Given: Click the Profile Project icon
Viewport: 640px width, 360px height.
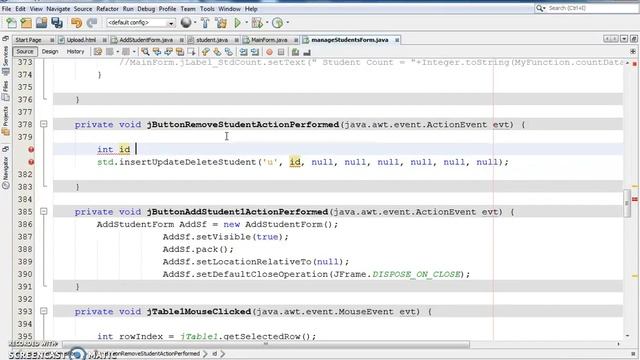Looking at the screenshot, I should pyautogui.click(x=278, y=23).
